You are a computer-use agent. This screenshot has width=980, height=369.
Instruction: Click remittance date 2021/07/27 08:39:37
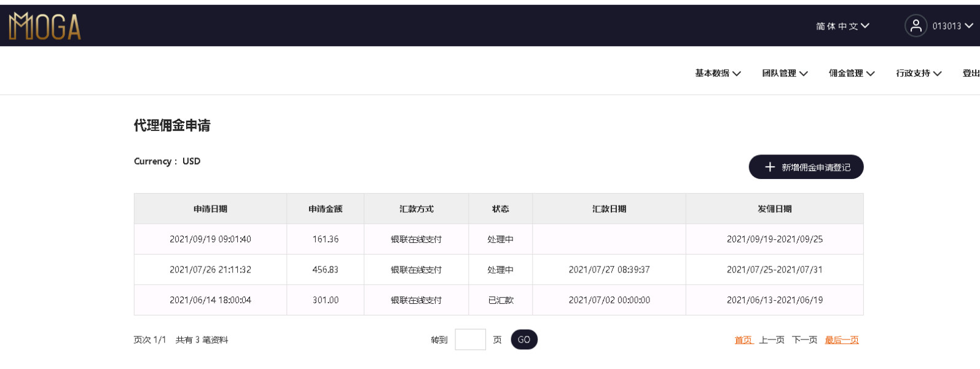(x=610, y=269)
